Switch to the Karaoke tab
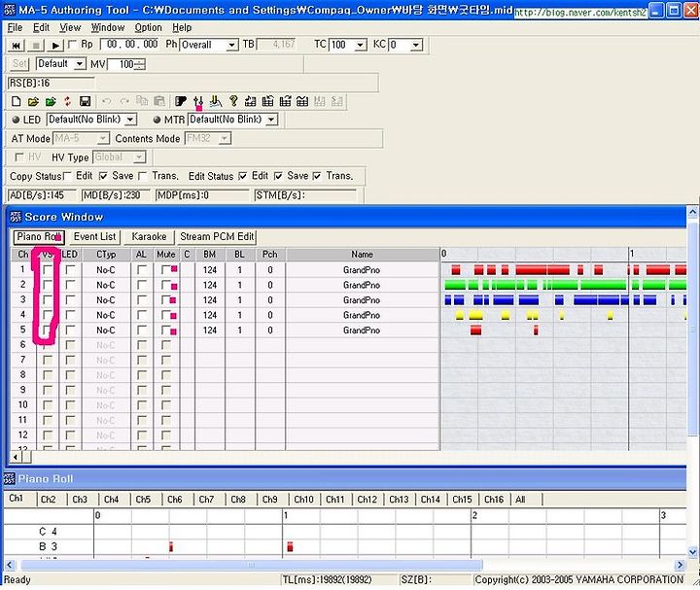This screenshot has height=590, width=700. tap(149, 236)
